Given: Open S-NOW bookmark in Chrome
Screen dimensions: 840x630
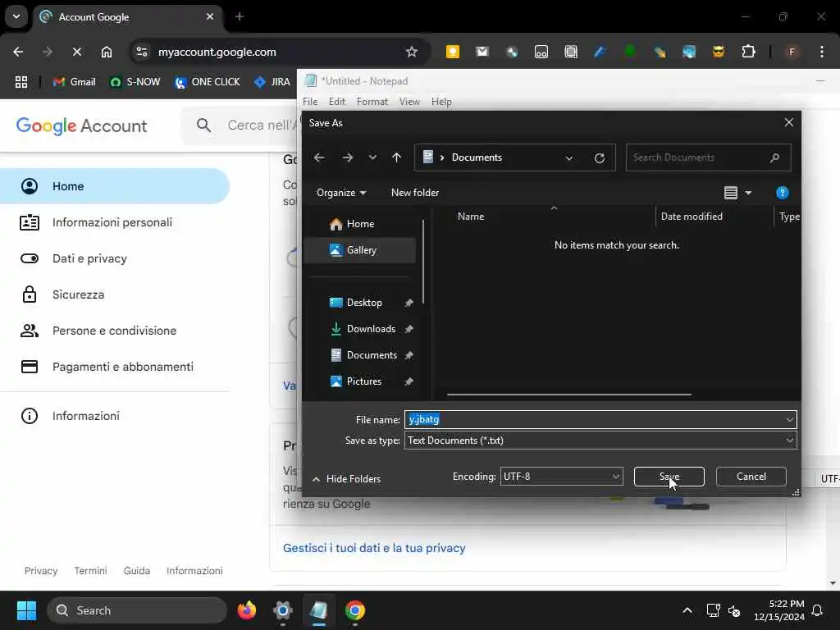Looking at the screenshot, I should 135,82.
